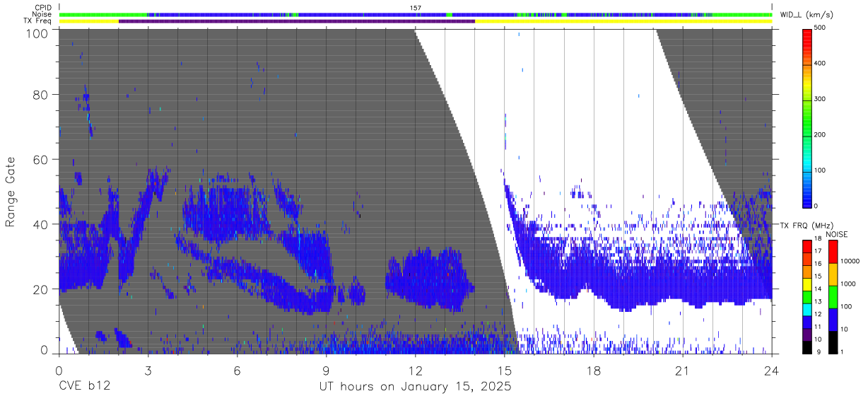Click the 80 tick on the Range Gate axis

(x=42, y=94)
